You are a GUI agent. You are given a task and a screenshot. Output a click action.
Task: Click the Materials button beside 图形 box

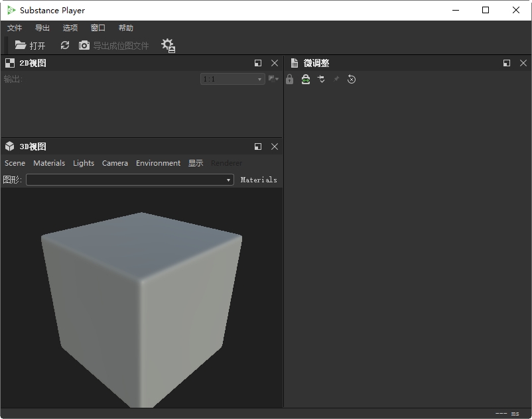(x=259, y=180)
